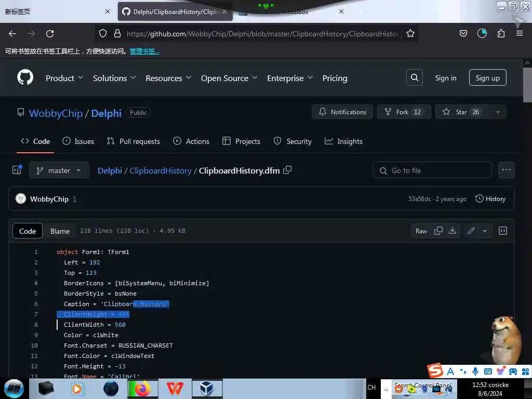This screenshot has width=532, height=399.
Task: Open the Star list dropdown arrow
Action: [x=497, y=112]
